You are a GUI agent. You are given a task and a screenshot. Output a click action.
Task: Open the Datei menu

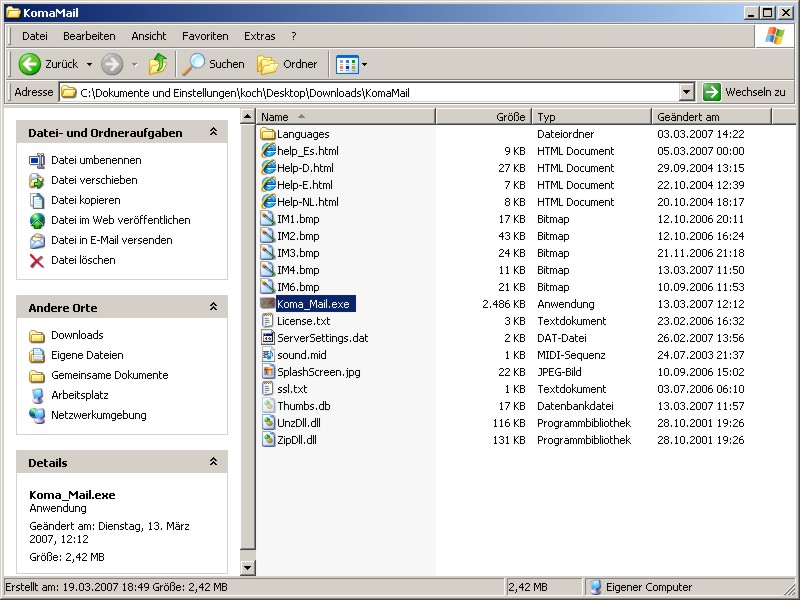tap(35, 36)
